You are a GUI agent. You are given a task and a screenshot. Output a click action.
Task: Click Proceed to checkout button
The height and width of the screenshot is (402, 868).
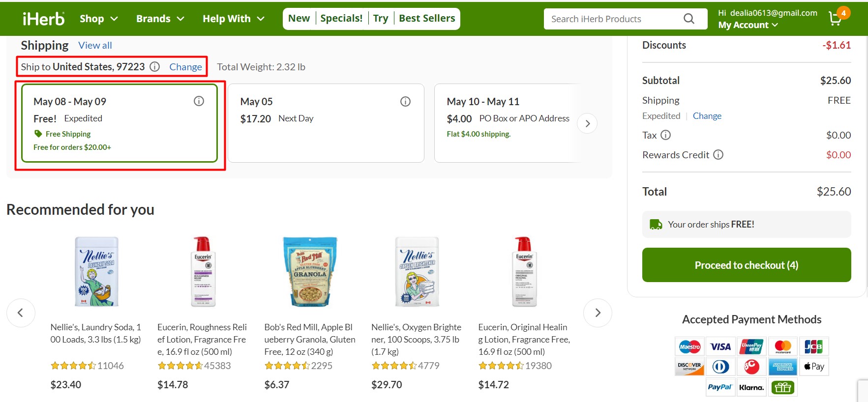pyautogui.click(x=746, y=265)
